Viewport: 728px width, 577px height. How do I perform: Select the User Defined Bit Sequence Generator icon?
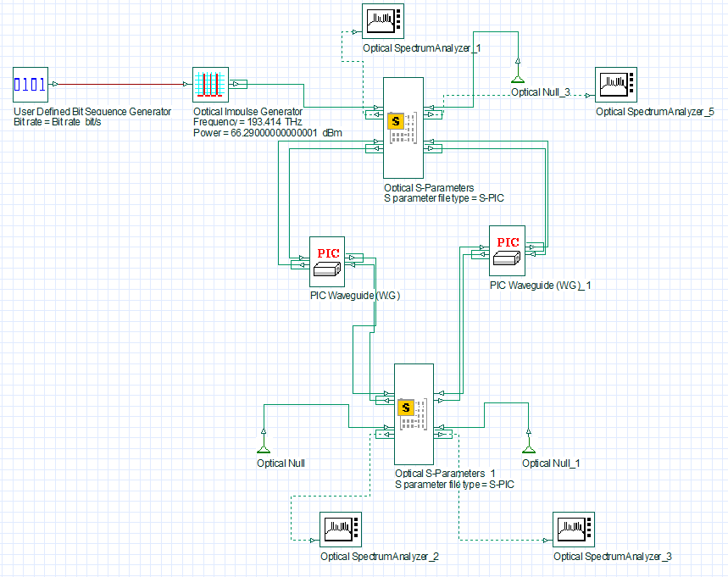coord(30,86)
